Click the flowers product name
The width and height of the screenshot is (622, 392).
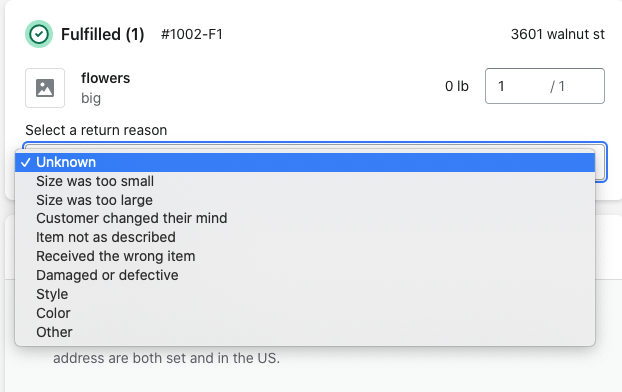[x=106, y=78]
